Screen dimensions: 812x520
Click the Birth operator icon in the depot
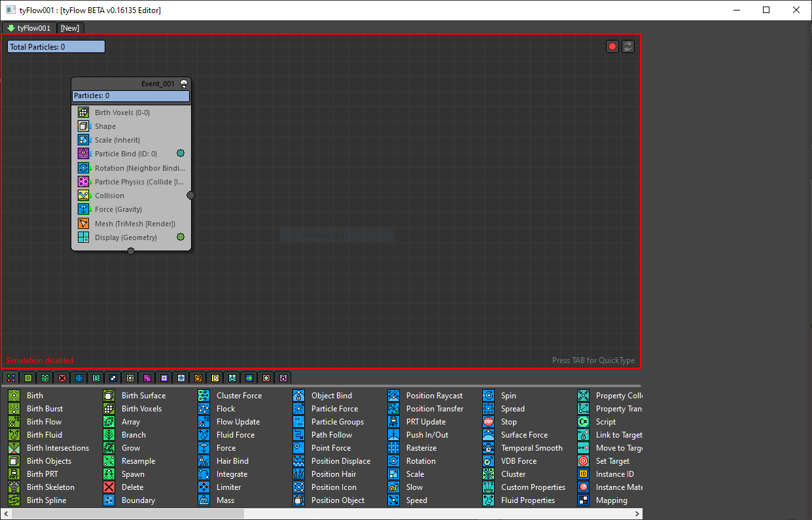pos(14,396)
